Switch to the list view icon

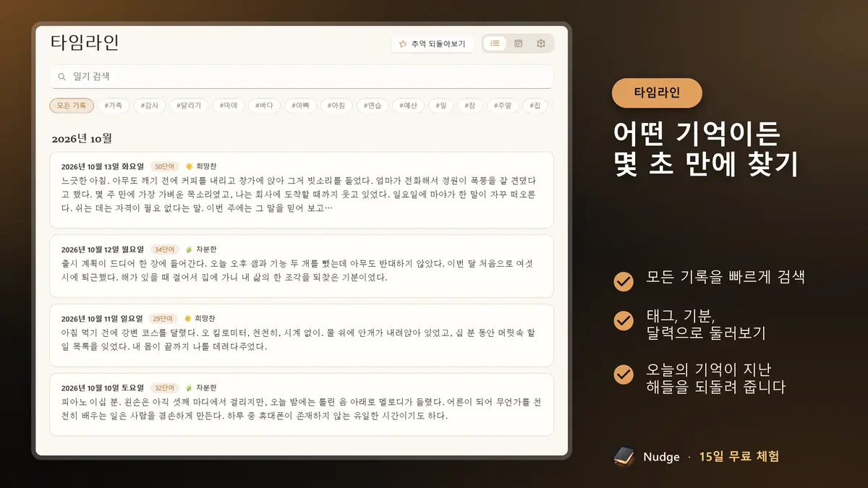coord(495,44)
